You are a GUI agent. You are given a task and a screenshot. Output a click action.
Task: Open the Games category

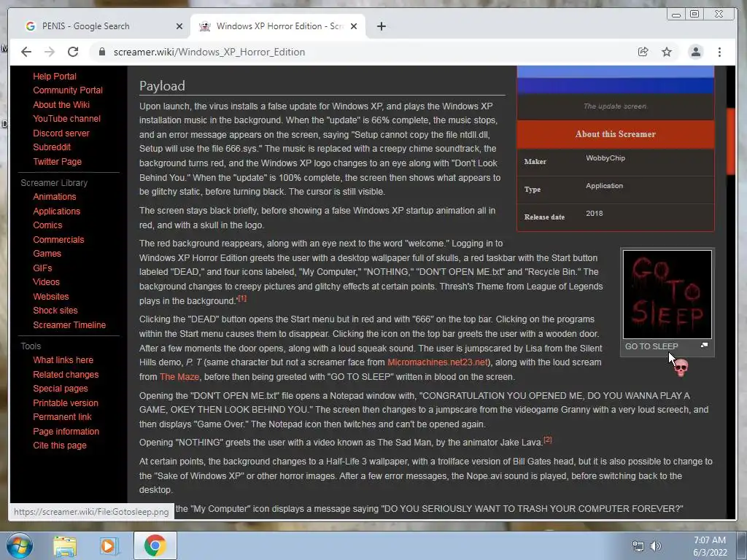[x=47, y=253]
